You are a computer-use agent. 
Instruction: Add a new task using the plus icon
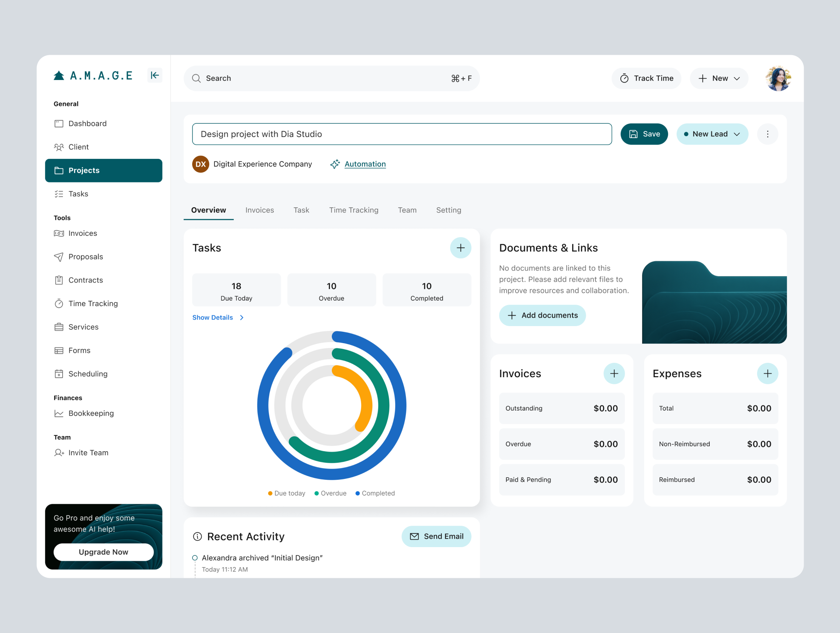pos(460,248)
